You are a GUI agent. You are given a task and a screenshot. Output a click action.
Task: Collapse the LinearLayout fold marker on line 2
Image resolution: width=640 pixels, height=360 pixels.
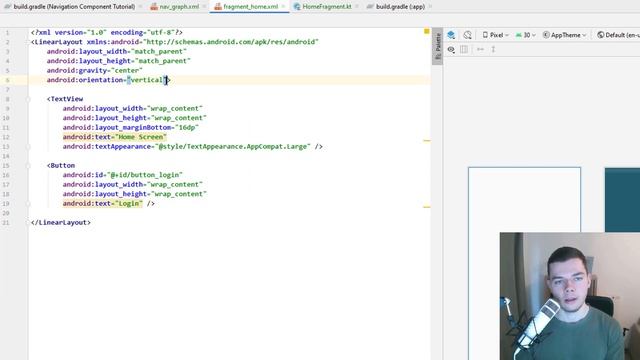tap(29, 42)
